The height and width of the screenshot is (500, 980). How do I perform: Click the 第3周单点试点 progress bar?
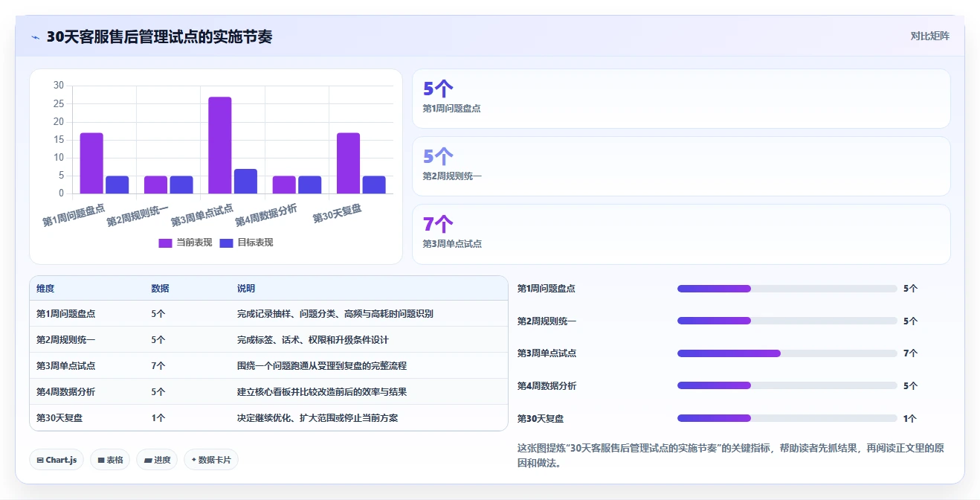[787, 353]
